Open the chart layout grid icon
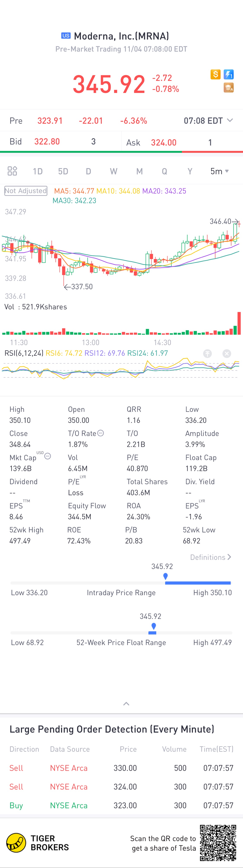This screenshot has width=243, height=868. (13, 171)
